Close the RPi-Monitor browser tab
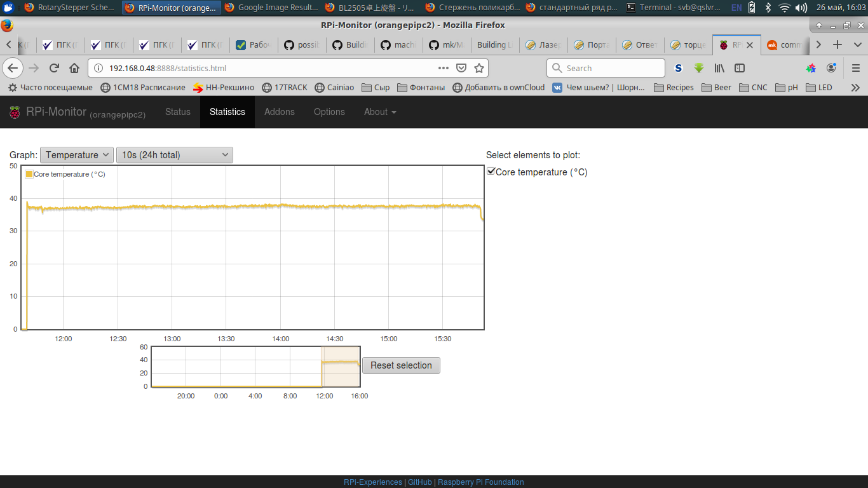The width and height of the screenshot is (868, 488). [x=750, y=45]
